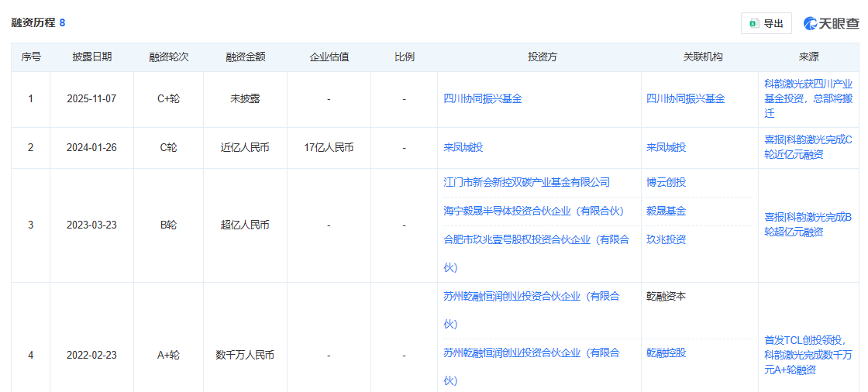Click the count 8 next to 融资历程
Image resolution: width=868 pixels, height=392 pixels.
(x=63, y=23)
